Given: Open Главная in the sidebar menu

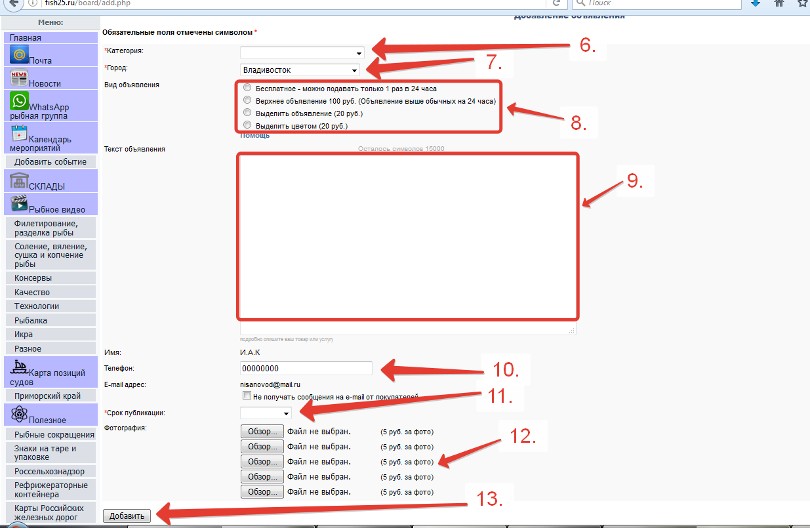Looking at the screenshot, I should click(x=26, y=37).
